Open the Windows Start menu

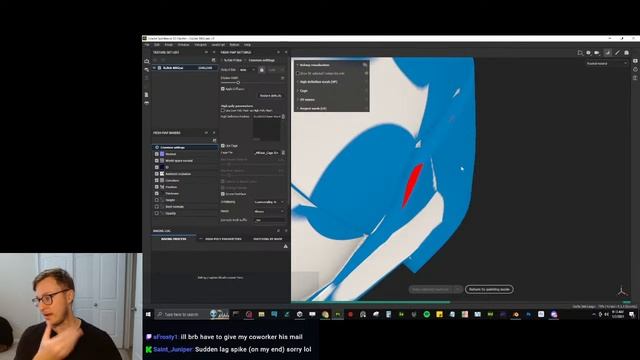(148, 314)
